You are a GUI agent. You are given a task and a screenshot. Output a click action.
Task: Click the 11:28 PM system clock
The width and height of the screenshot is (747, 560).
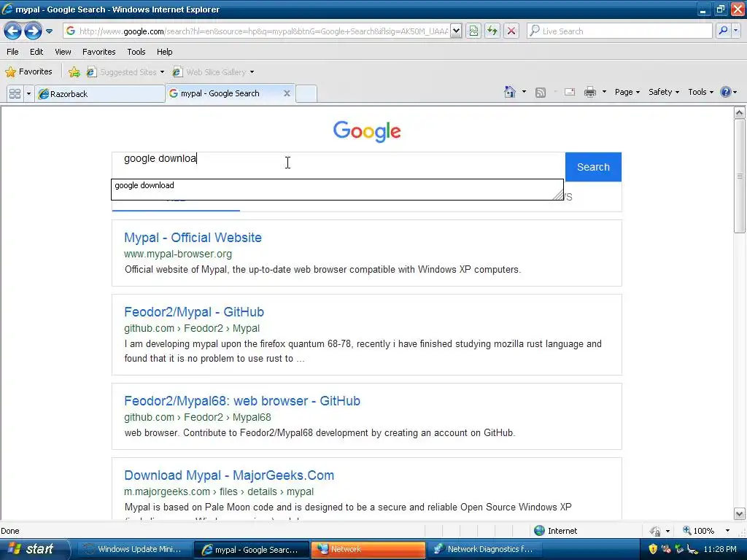pos(720,549)
